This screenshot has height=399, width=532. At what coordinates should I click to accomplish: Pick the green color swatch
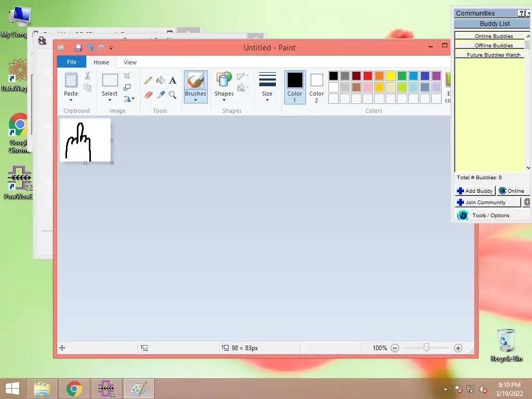pos(402,76)
